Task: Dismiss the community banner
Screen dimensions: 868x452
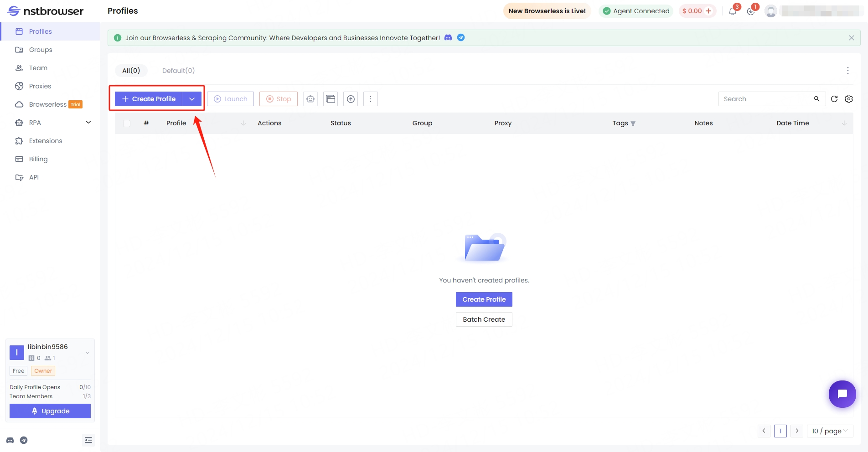Action: (851, 38)
